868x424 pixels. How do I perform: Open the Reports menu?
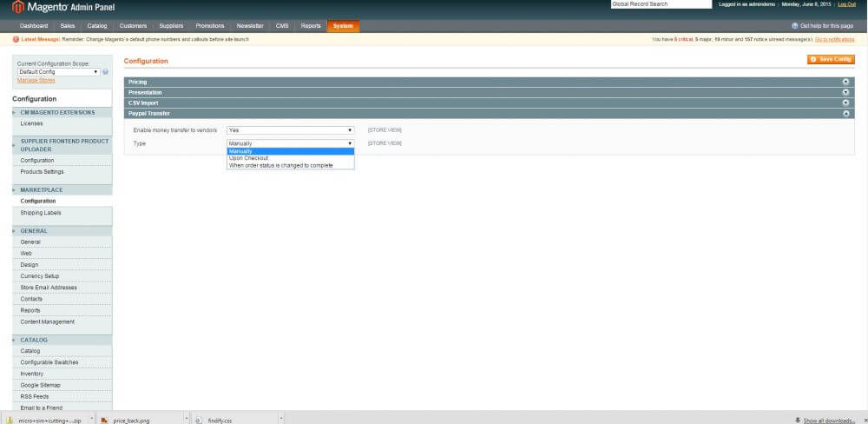click(311, 26)
